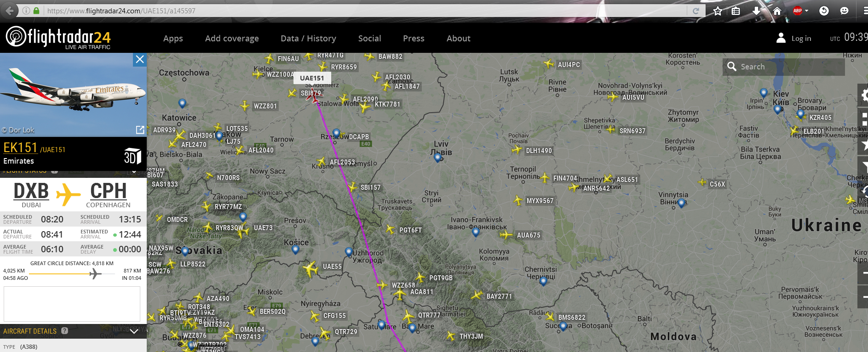Viewport: 868px width, 352px height.
Task: Click the Ivano-Frankivsk airport pin
Action: pyautogui.click(x=476, y=232)
